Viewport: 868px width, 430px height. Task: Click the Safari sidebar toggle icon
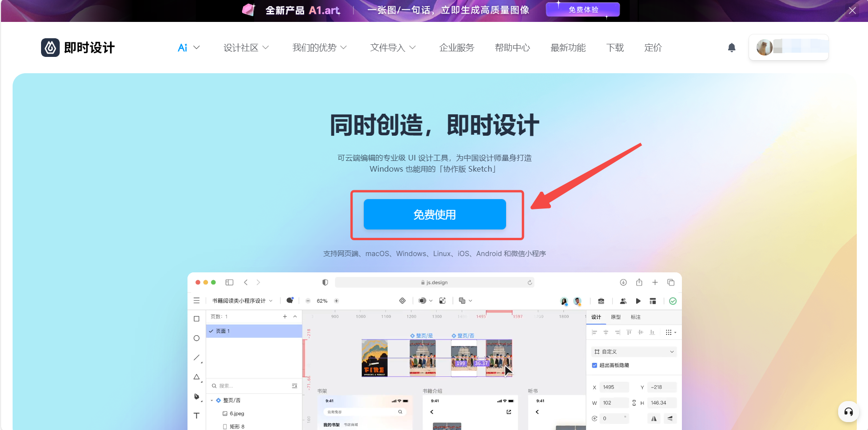229,282
